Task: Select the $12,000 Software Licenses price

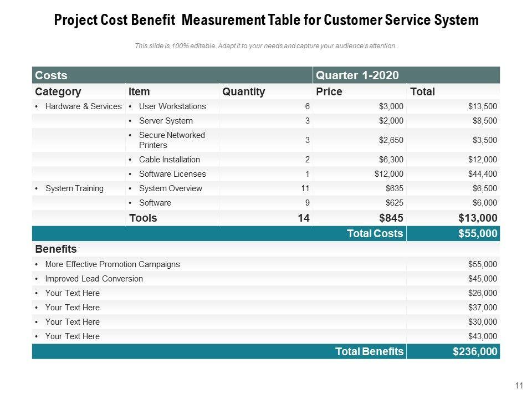Action: tap(389, 173)
